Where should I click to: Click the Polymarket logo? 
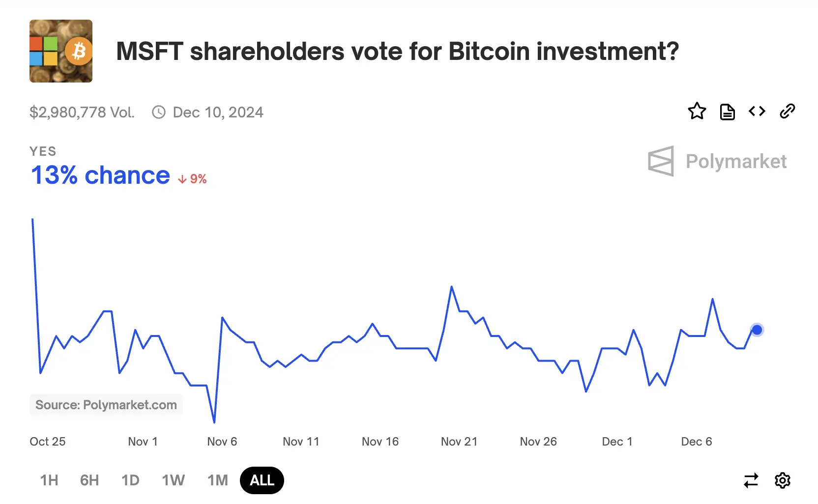coord(717,162)
